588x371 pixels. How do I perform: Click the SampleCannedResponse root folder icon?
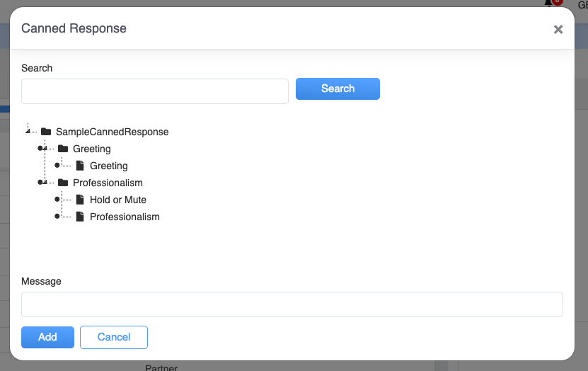click(46, 132)
